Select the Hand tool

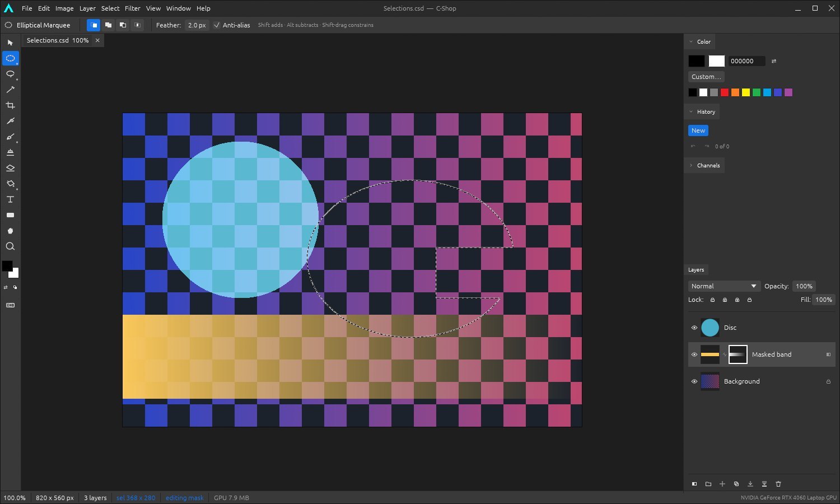tap(10, 231)
